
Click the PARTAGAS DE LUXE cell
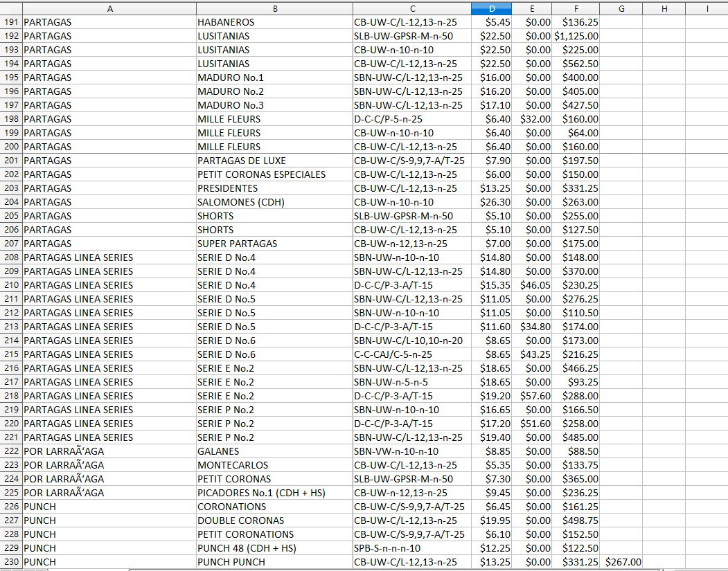point(275,161)
